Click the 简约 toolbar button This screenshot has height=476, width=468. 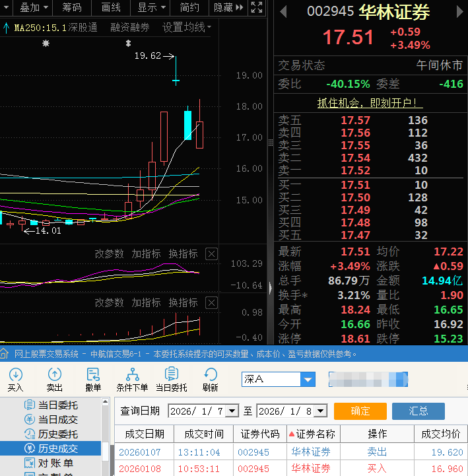[189, 7]
